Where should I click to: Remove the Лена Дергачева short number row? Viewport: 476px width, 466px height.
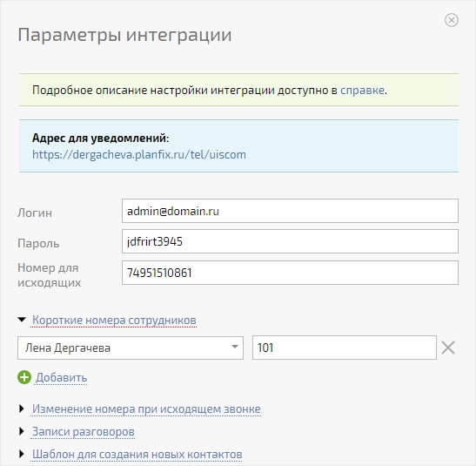pos(448,348)
